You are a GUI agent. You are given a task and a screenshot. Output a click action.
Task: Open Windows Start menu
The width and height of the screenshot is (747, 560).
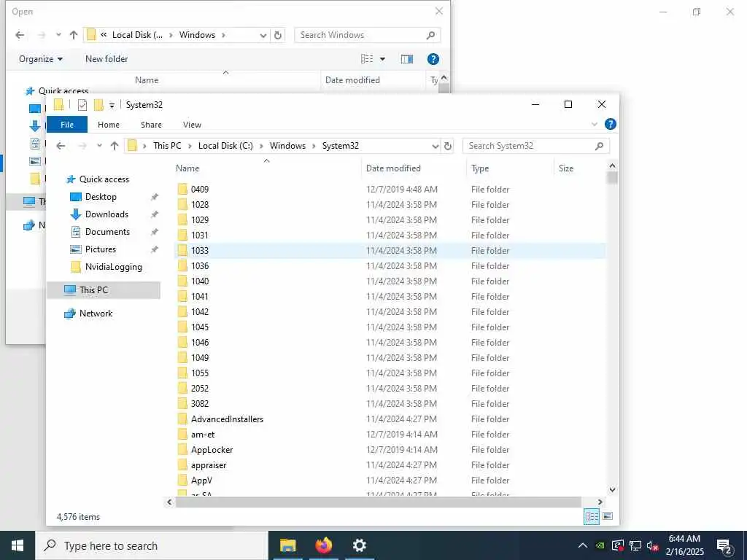pos(18,545)
